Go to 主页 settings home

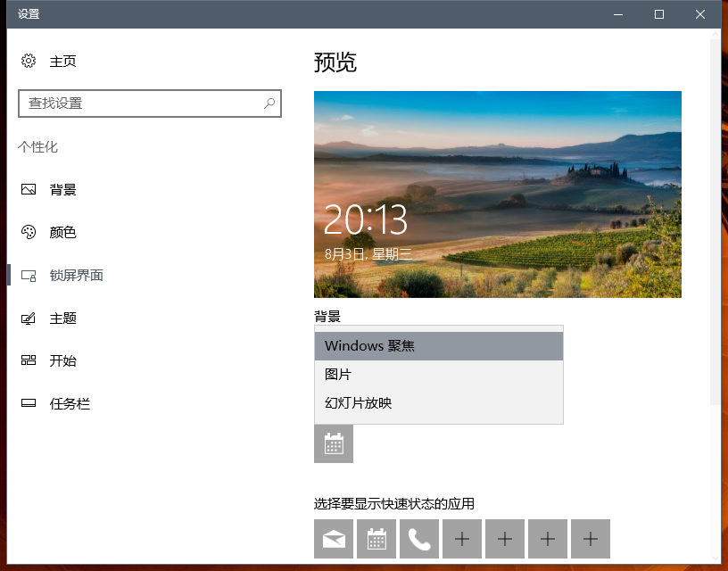pos(62,61)
